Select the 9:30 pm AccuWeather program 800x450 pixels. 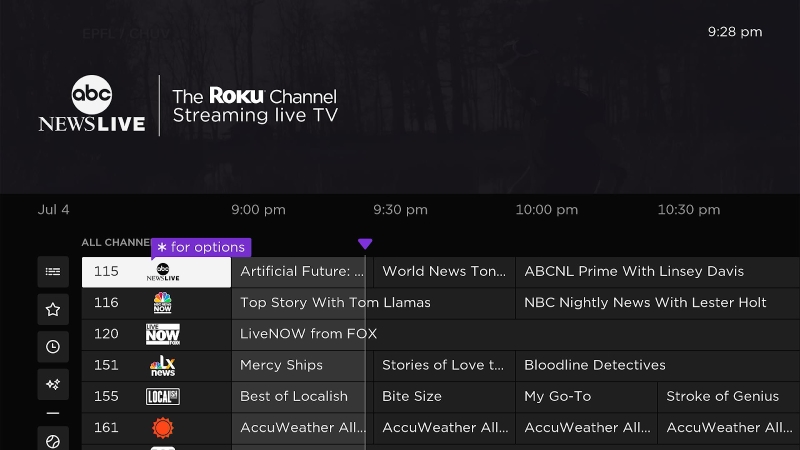444,428
